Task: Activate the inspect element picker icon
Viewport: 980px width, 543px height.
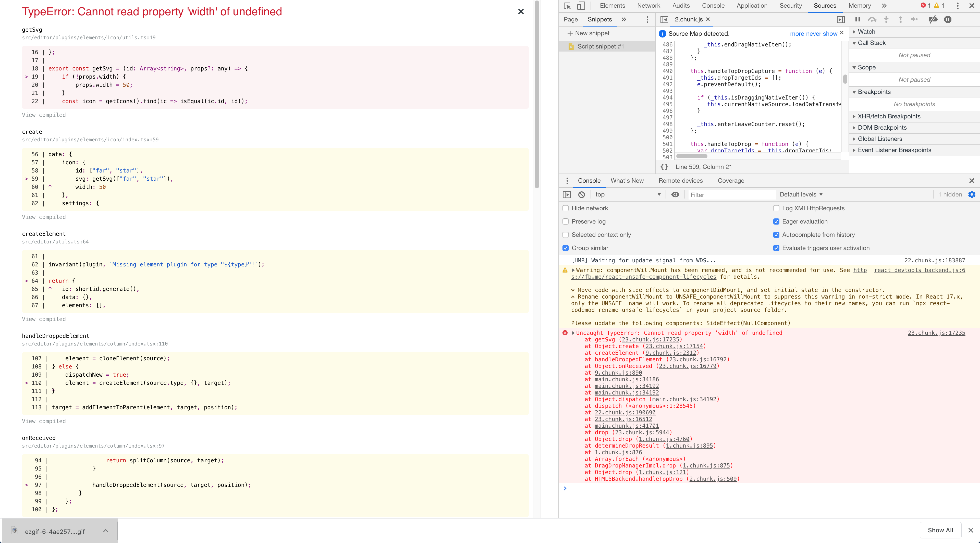Action: click(x=567, y=6)
